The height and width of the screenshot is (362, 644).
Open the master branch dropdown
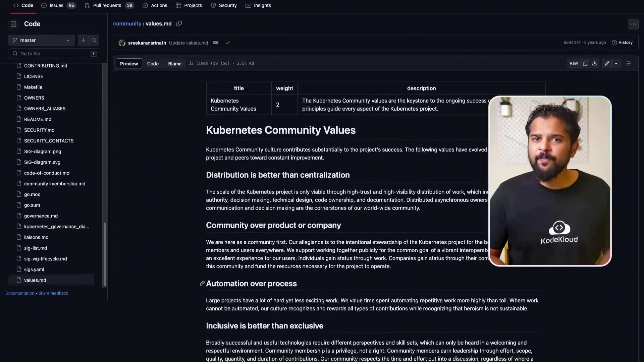pyautogui.click(x=41, y=40)
